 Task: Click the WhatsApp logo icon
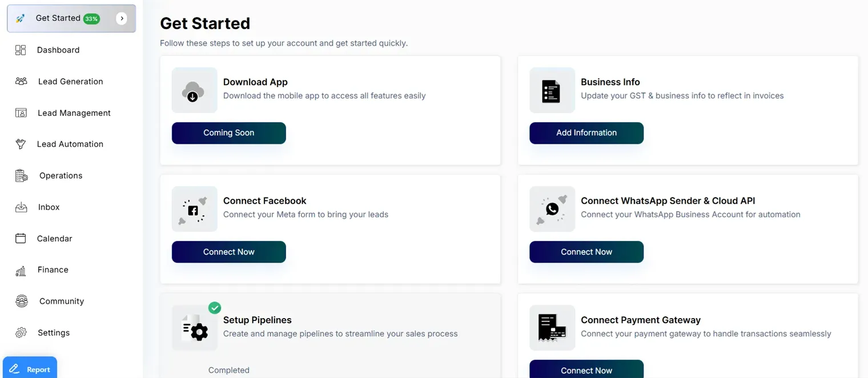(x=552, y=209)
